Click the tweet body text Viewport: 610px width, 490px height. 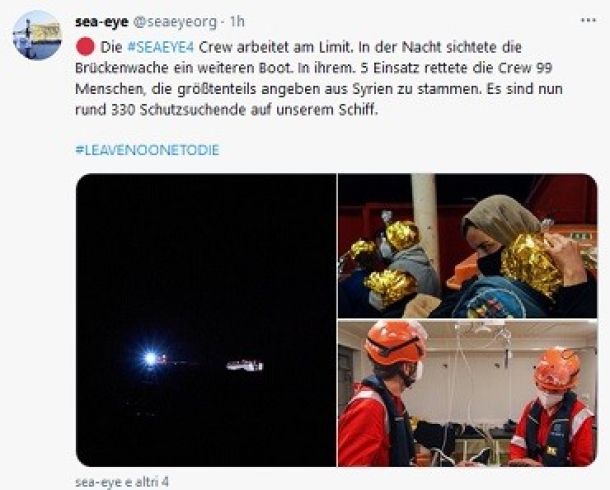319,79
